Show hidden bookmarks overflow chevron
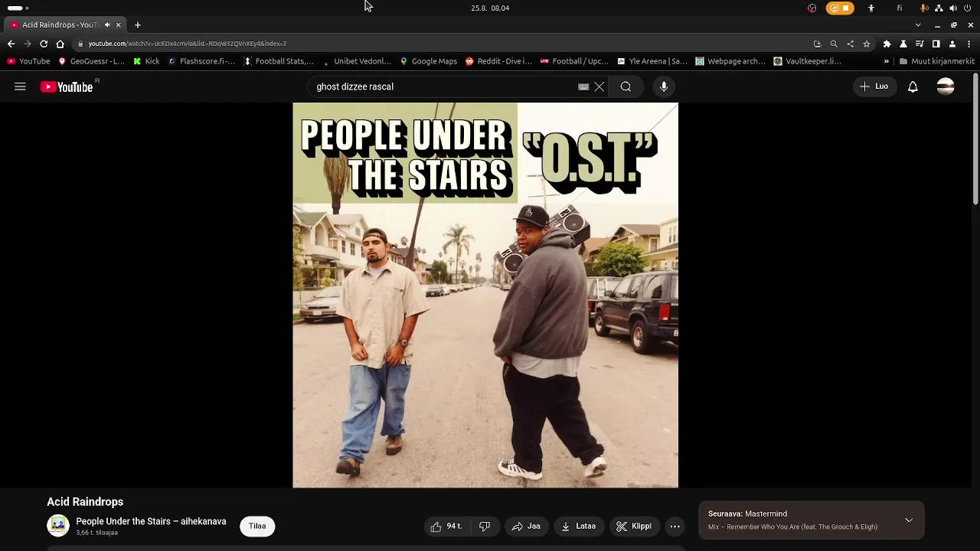Viewport: 980px width, 551px height. click(x=887, y=61)
